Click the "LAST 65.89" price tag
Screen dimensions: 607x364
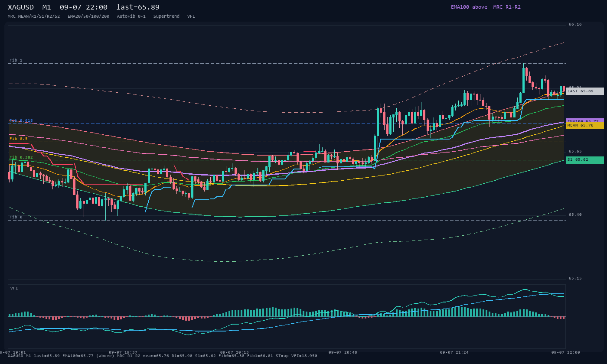click(x=585, y=91)
